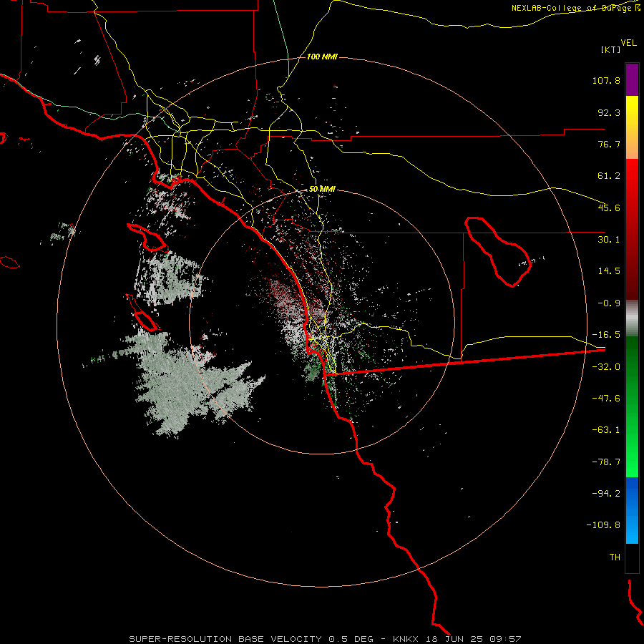644x644 pixels.
Task: Click the -94.2 velocity scale value
Action: (606, 494)
